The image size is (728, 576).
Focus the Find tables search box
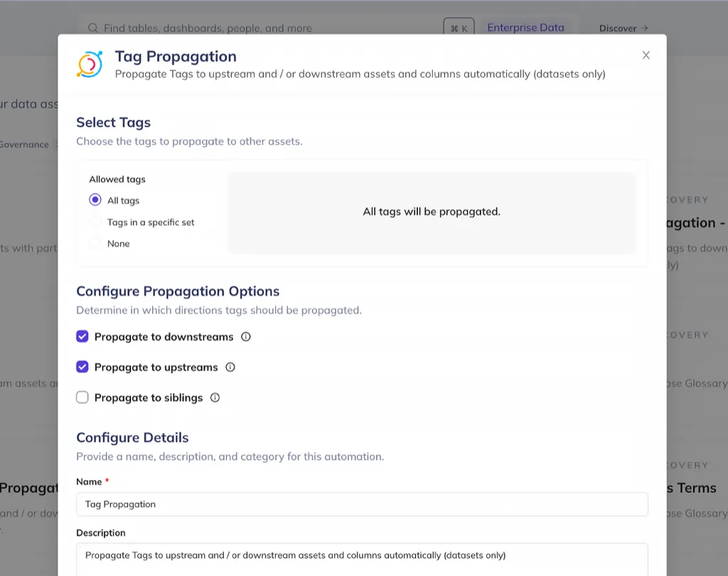tap(270, 28)
